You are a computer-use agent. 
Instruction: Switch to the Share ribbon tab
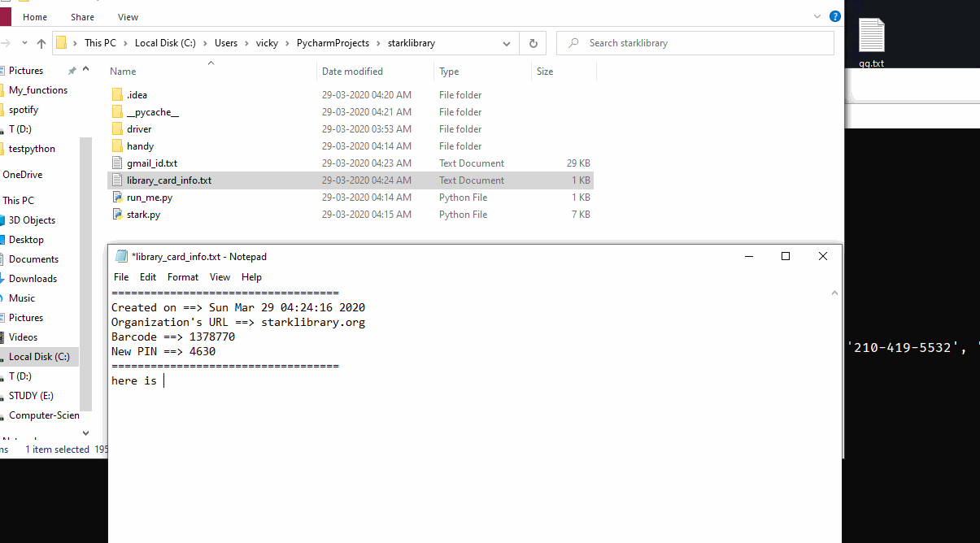[82, 17]
